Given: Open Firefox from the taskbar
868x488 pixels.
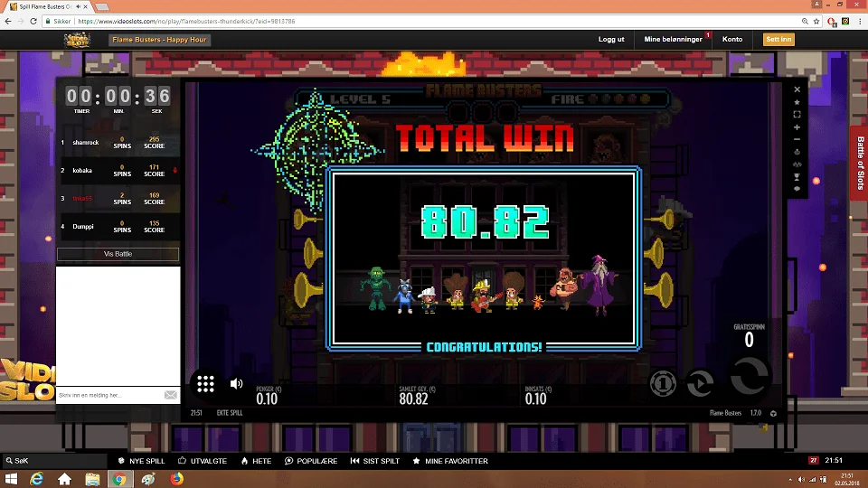Looking at the screenshot, I should pyautogui.click(x=176, y=479).
